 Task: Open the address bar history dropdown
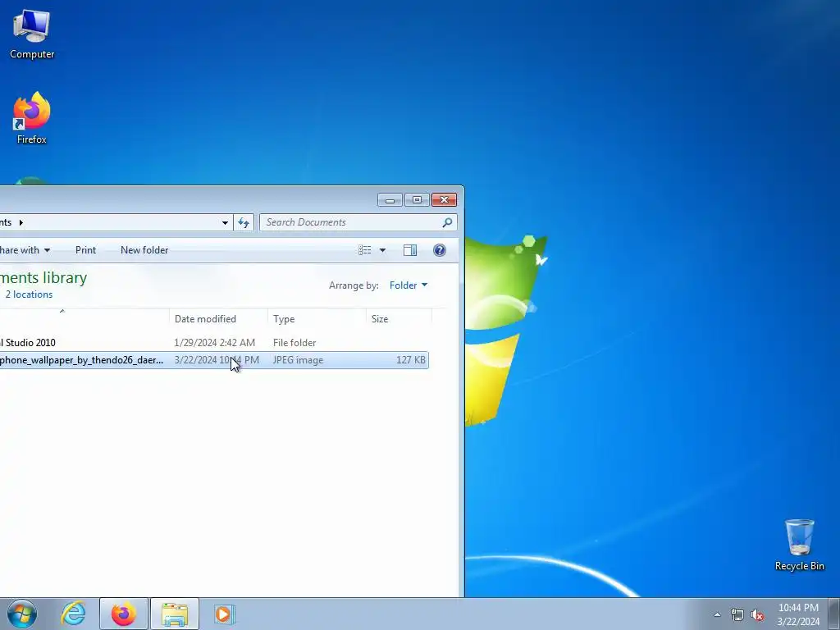click(x=225, y=222)
